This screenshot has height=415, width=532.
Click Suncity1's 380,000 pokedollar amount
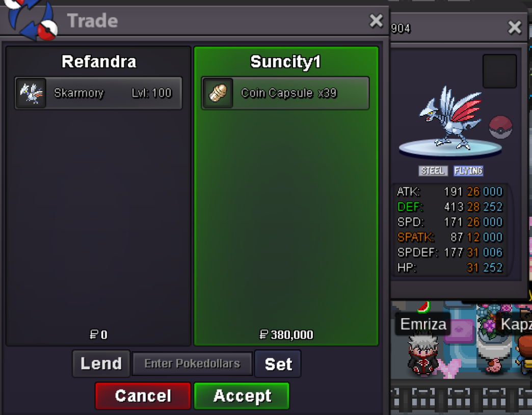coord(286,334)
